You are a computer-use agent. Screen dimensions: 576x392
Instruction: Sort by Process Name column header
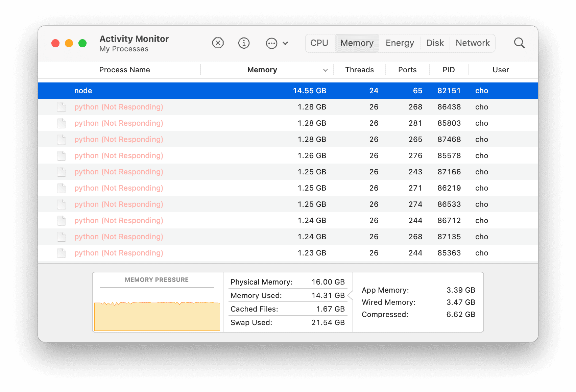coord(124,70)
